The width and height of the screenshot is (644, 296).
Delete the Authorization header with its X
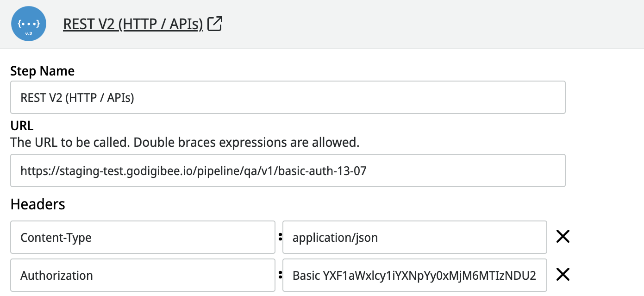click(x=563, y=275)
